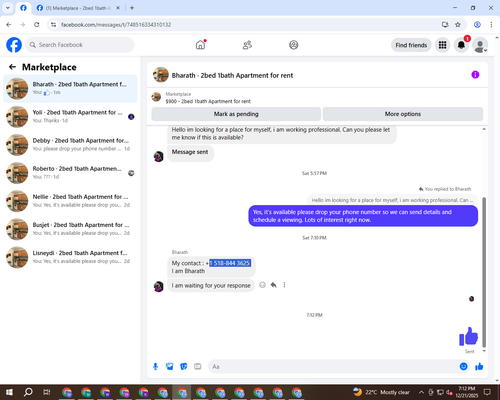Select the Marketplace - 2bed 1bath tab
Screen dimensions: 500x400
[77, 8]
